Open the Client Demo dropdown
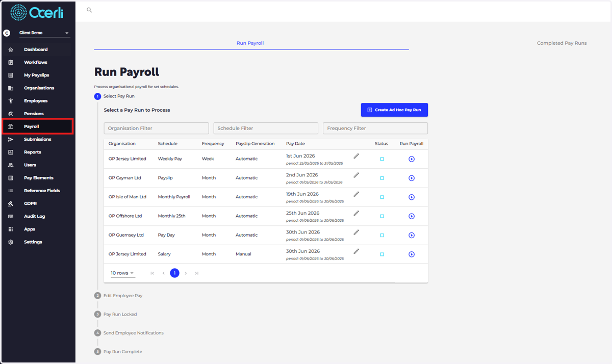The height and width of the screenshot is (364, 612). pos(44,33)
